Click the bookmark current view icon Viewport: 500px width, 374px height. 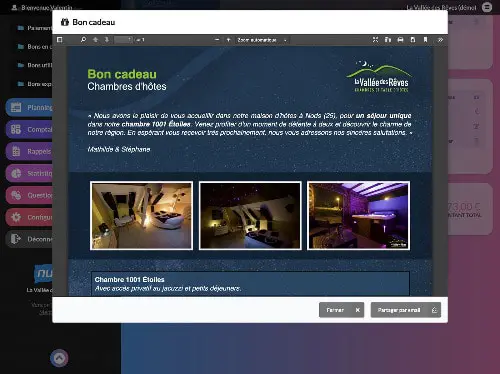[425, 40]
